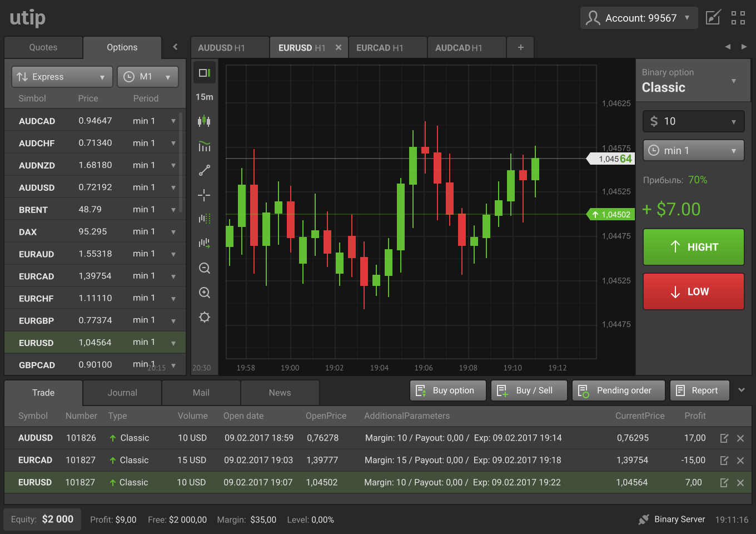This screenshot has width=756, height=534.
Task: Collapse the left quotes panel
Action: 175,47
